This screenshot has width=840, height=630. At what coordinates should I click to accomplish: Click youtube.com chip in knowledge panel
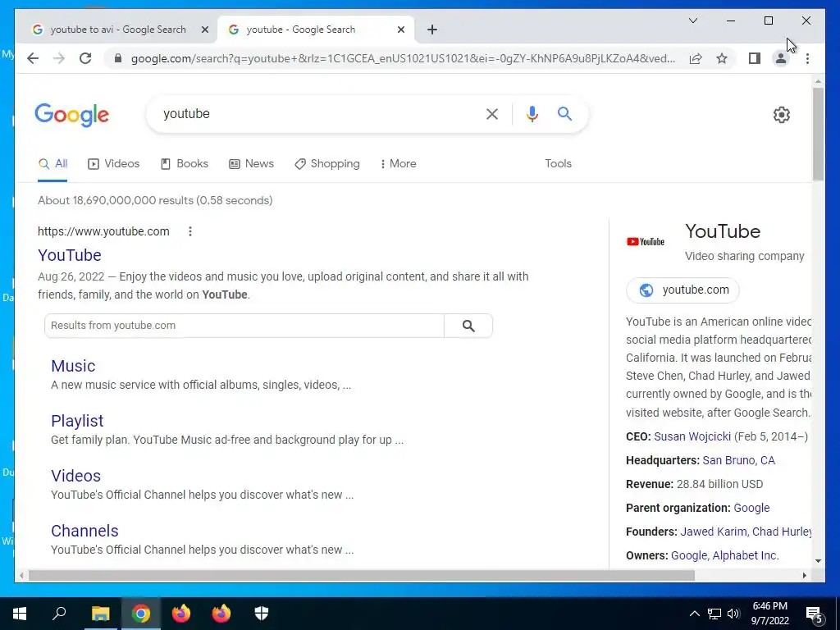(682, 290)
